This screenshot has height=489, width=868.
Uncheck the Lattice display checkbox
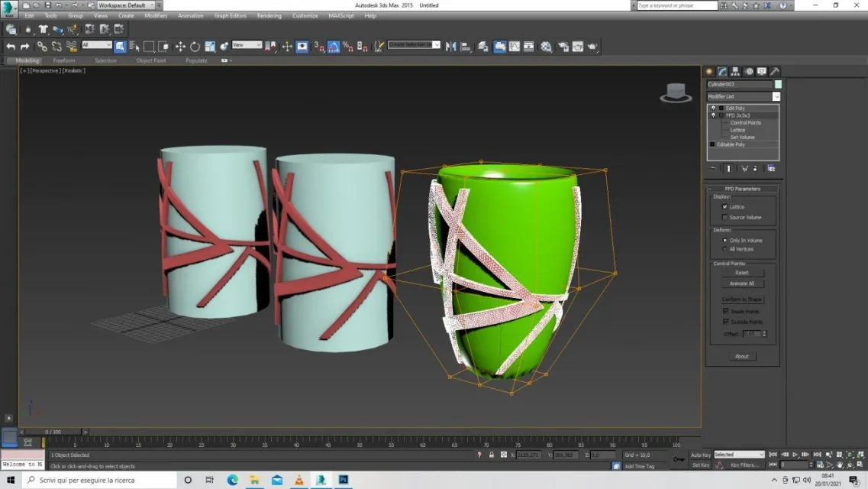tap(724, 207)
